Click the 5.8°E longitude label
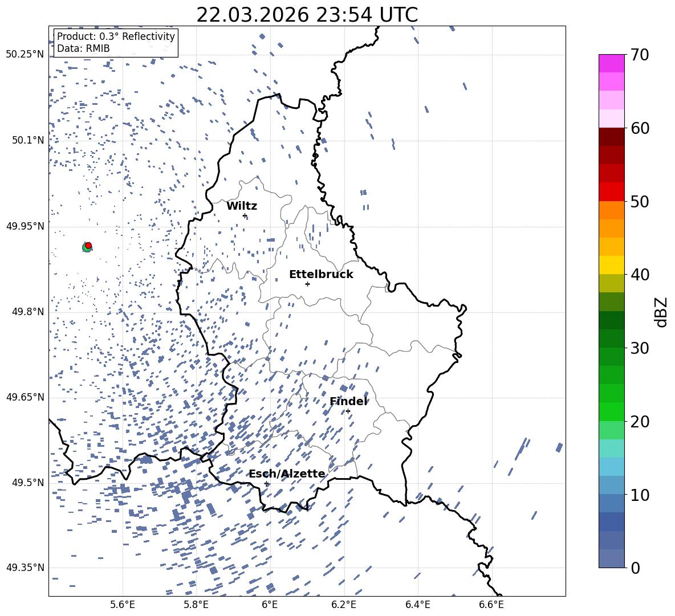This screenshot has height=616, width=675. click(x=196, y=605)
